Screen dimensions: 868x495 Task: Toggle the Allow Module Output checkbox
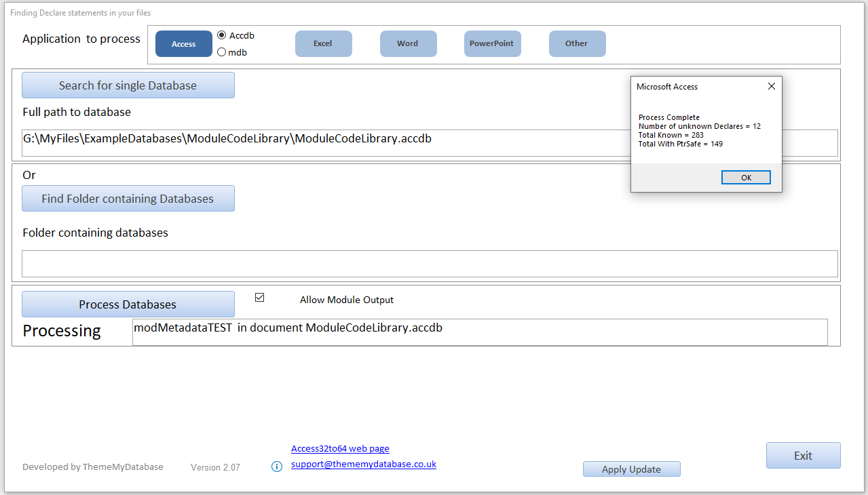pos(259,297)
